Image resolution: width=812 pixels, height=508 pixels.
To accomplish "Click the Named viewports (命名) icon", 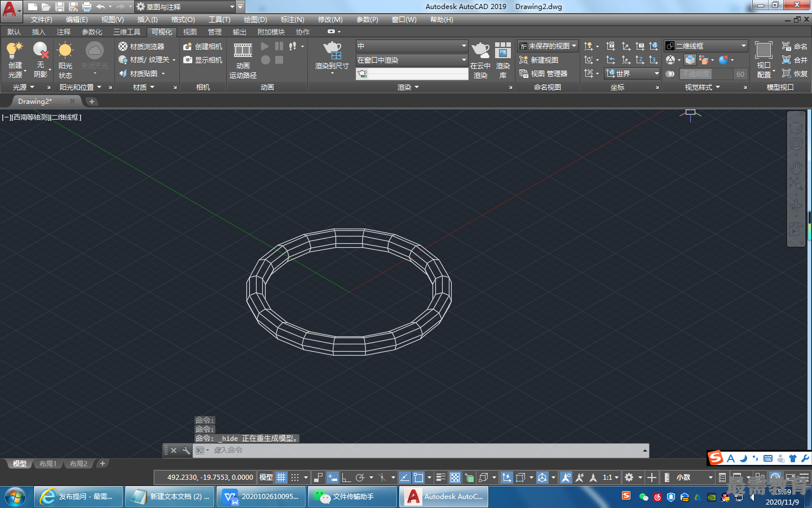I will [786, 46].
